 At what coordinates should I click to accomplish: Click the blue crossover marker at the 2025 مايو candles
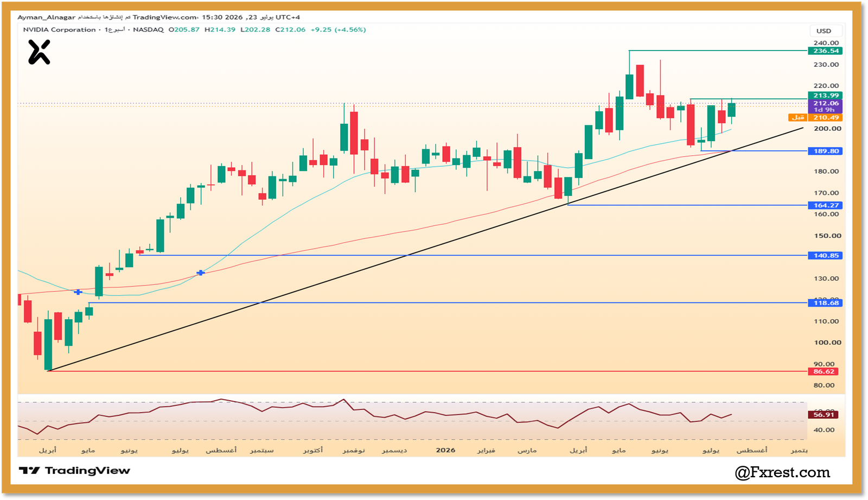(78, 292)
